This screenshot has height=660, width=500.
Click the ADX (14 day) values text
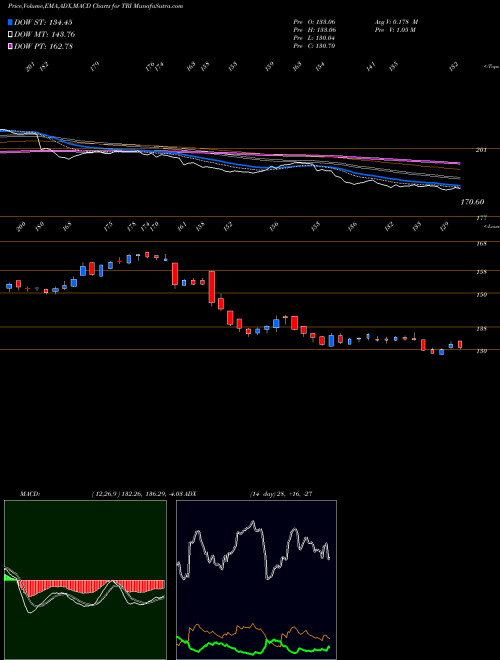[x=281, y=494]
